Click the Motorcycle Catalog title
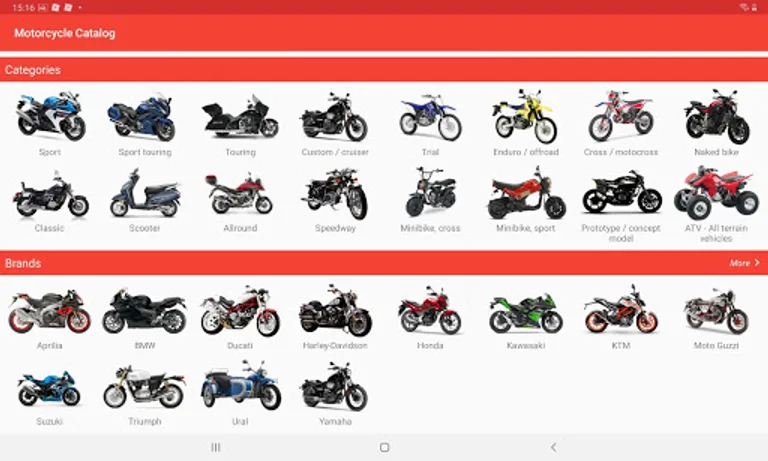Screen dimensions: 768x461 (65, 33)
